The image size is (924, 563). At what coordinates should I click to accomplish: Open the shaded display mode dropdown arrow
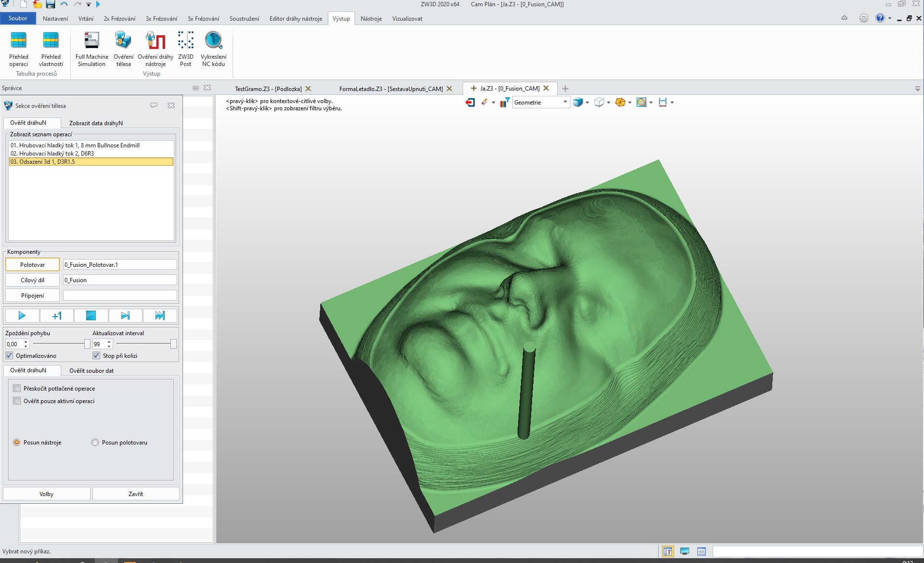click(587, 103)
